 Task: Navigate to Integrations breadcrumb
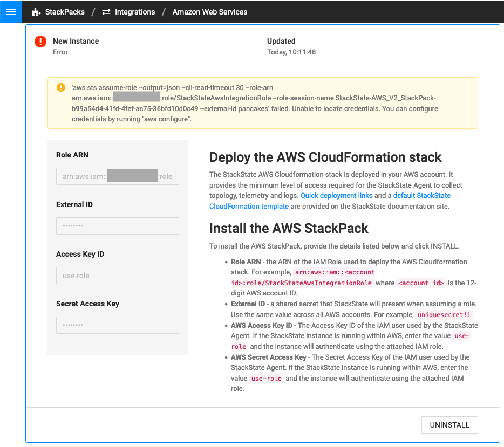135,12
